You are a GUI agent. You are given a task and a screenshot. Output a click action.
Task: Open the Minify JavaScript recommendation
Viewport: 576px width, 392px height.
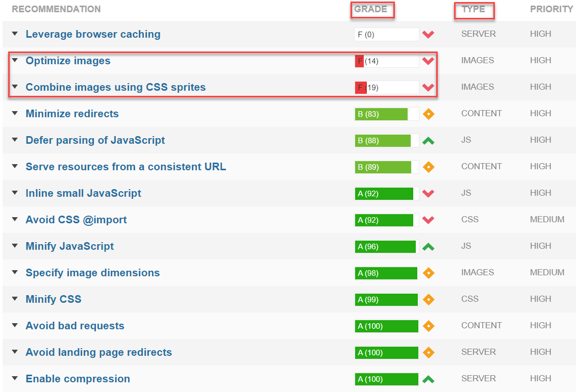tap(70, 246)
